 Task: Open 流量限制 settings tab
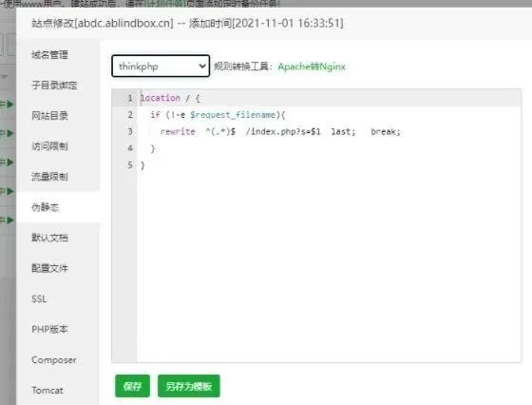(49, 177)
